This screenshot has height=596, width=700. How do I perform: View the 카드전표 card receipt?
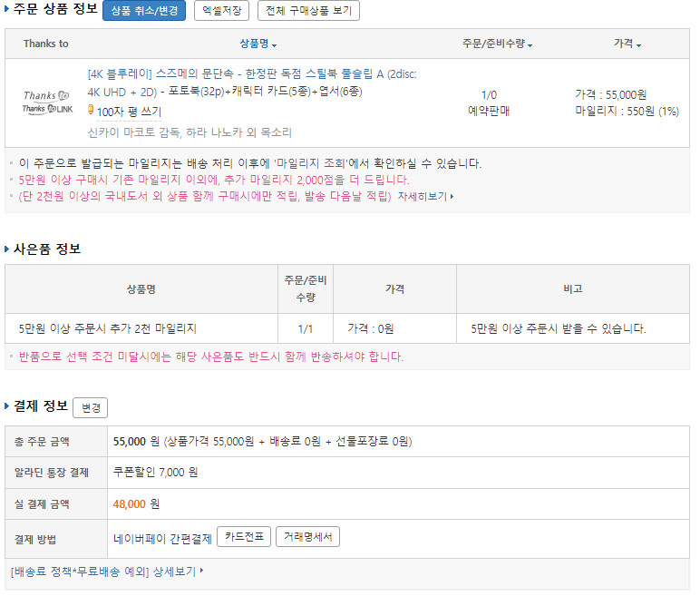tap(244, 536)
